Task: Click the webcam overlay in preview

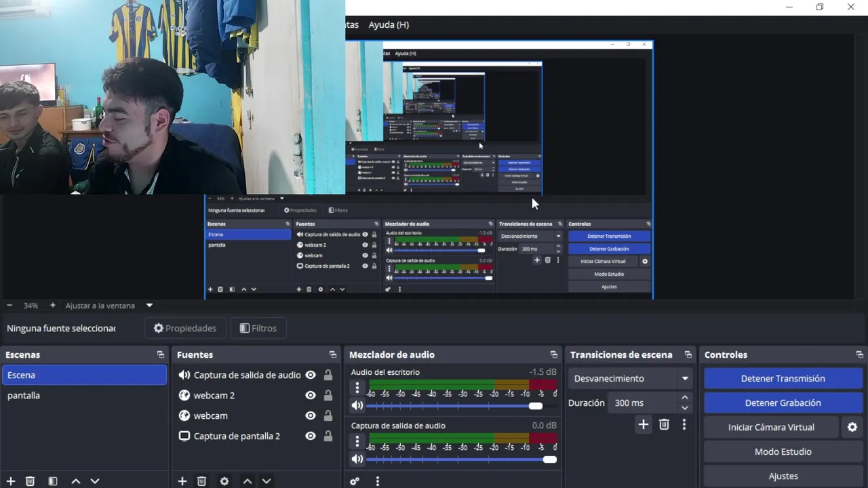Action: pos(172,97)
